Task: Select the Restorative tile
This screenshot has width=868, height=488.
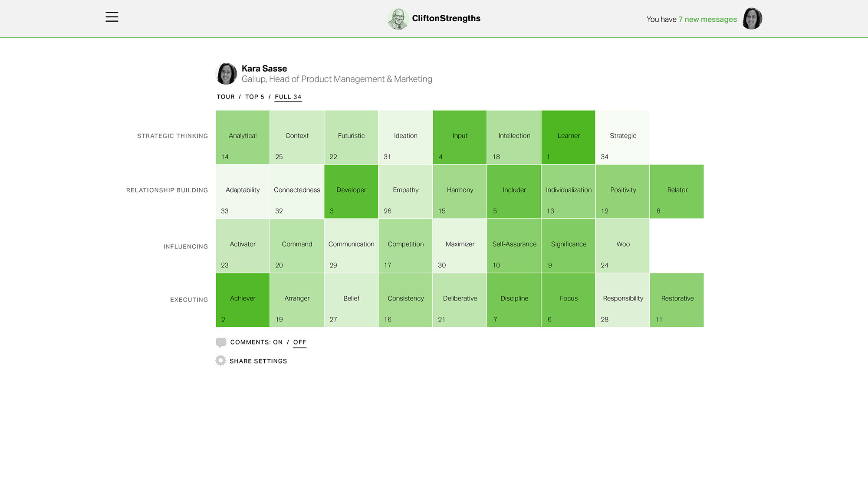Action: 677,300
